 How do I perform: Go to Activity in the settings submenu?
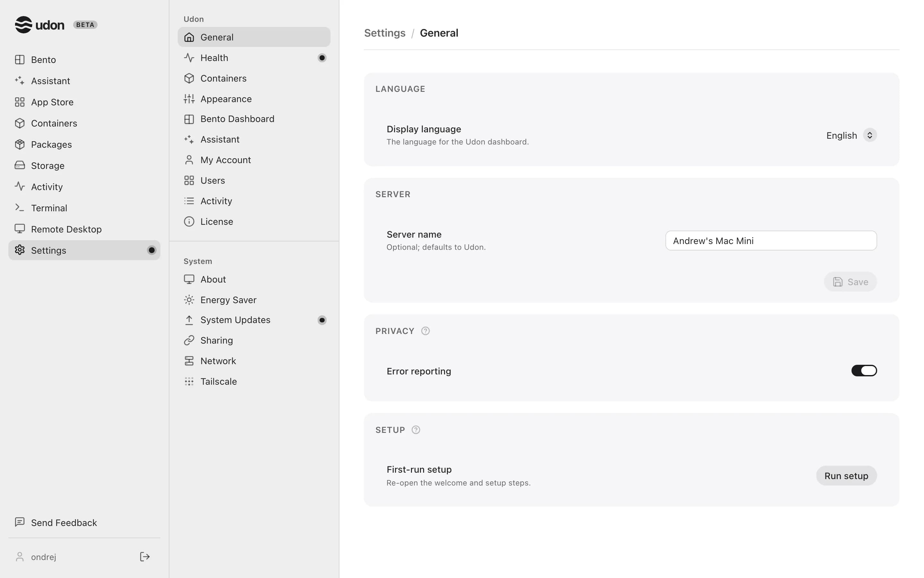point(254,201)
